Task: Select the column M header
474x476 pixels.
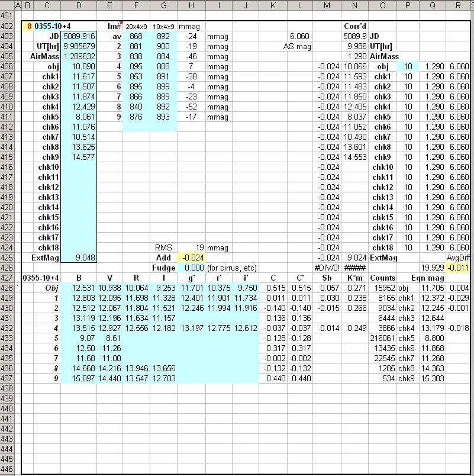Action: (327, 5)
